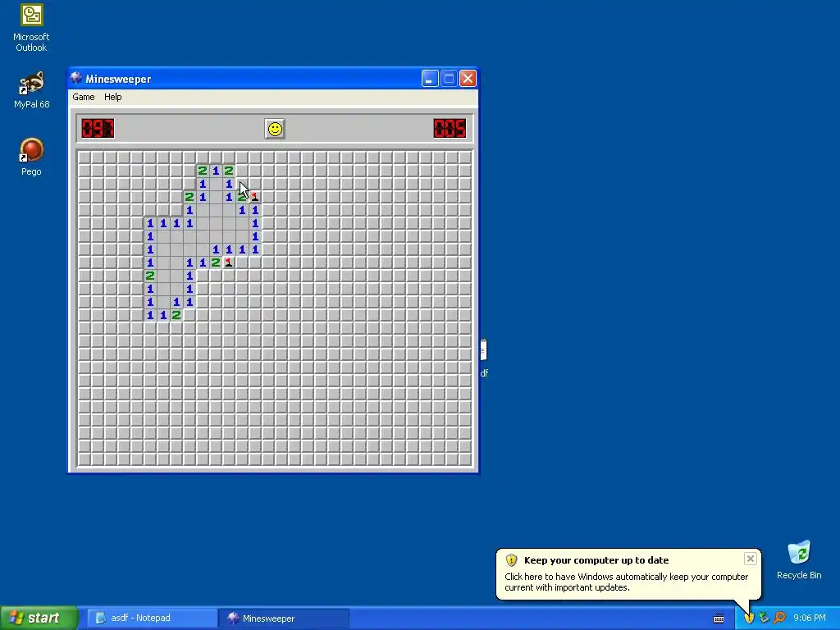The width and height of the screenshot is (840, 630).
Task: Select the MyPal 68 desktop shortcut
Action: click(x=32, y=89)
